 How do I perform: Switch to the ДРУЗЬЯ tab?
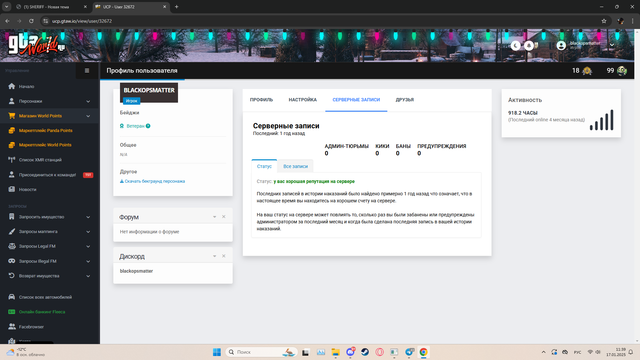[404, 100]
